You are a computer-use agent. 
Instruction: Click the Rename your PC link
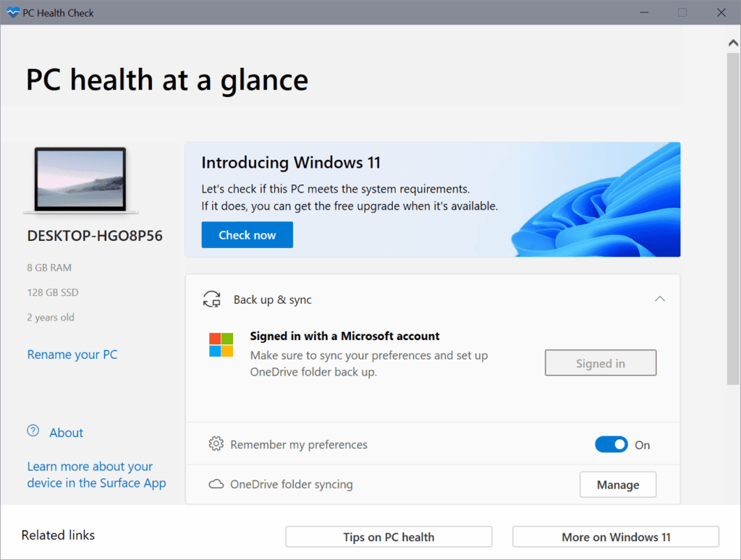coord(72,355)
